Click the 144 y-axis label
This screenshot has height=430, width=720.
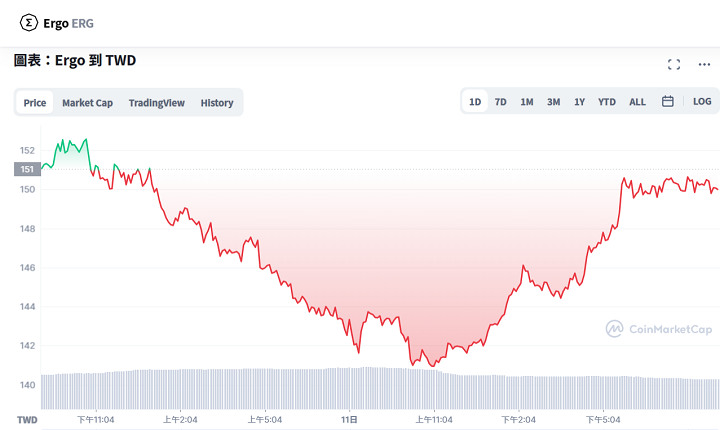[x=27, y=306]
